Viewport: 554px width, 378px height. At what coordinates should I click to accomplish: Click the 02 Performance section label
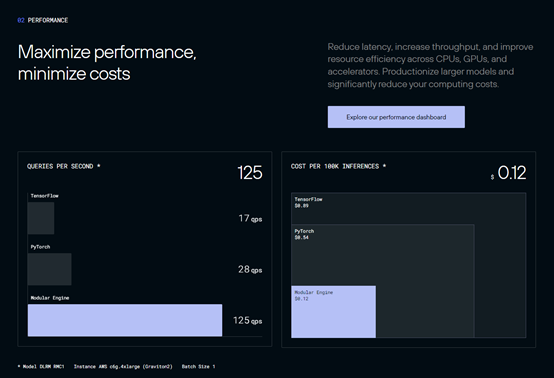click(x=43, y=20)
